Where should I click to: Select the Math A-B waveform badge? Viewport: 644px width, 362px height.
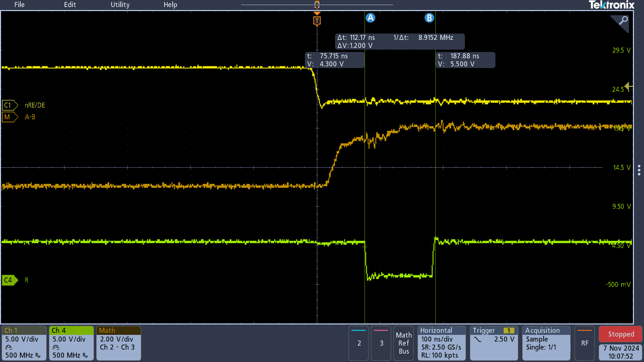pyautogui.click(x=9, y=117)
